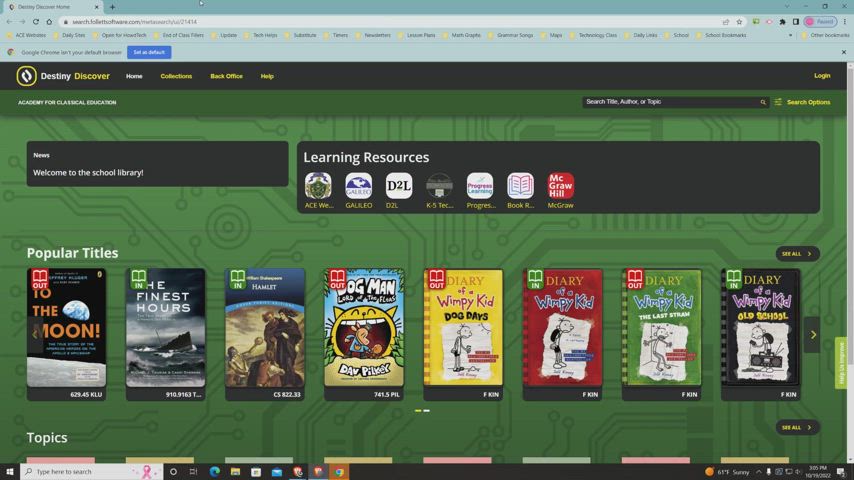
Task: Open Windows Start menu
Action: click(10, 471)
